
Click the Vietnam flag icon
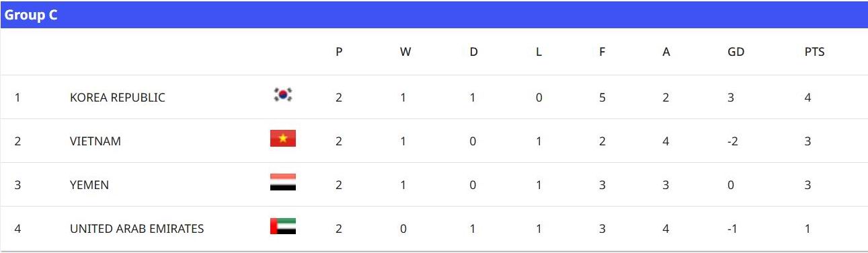[x=283, y=139]
